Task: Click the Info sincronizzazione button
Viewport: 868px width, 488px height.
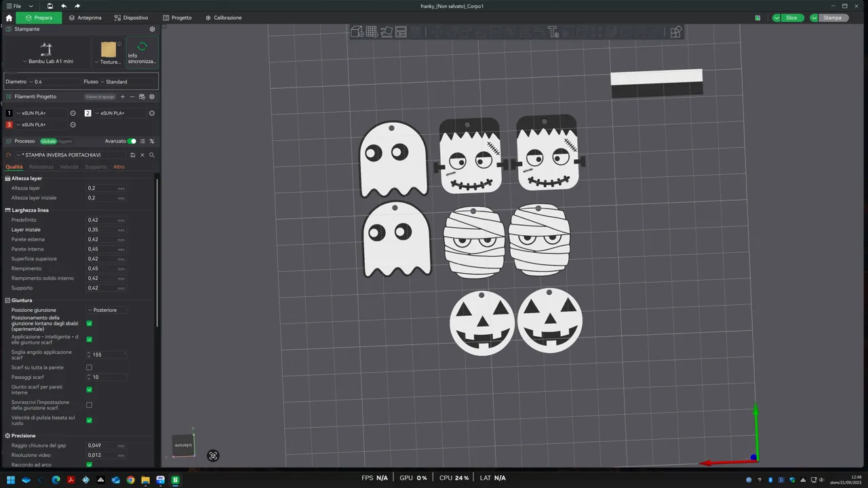Action: click(x=142, y=53)
